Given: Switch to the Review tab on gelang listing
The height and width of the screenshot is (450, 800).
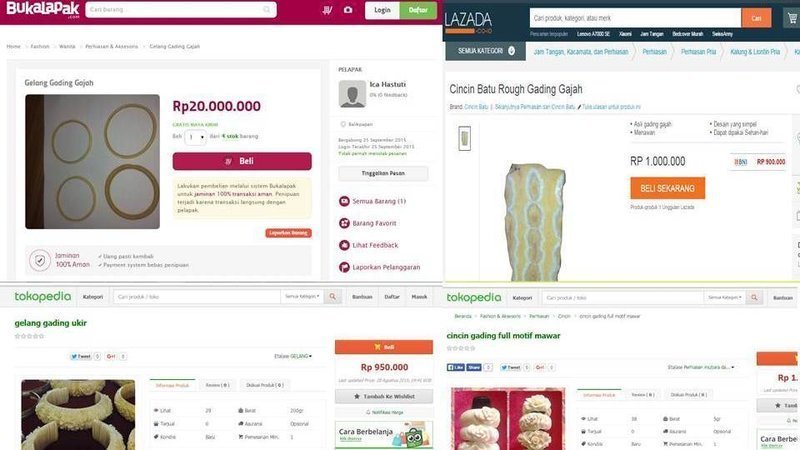Looking at the screenshot, I should (x=217, y=385).
